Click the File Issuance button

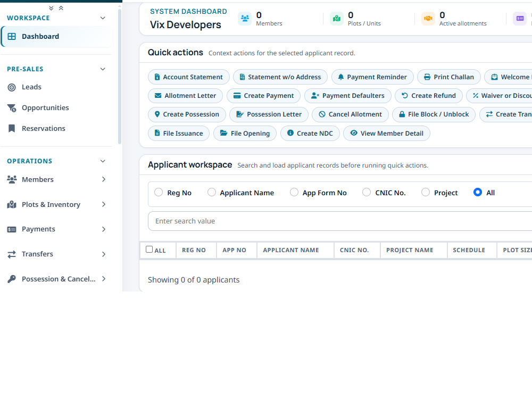[x=179, y=133]
